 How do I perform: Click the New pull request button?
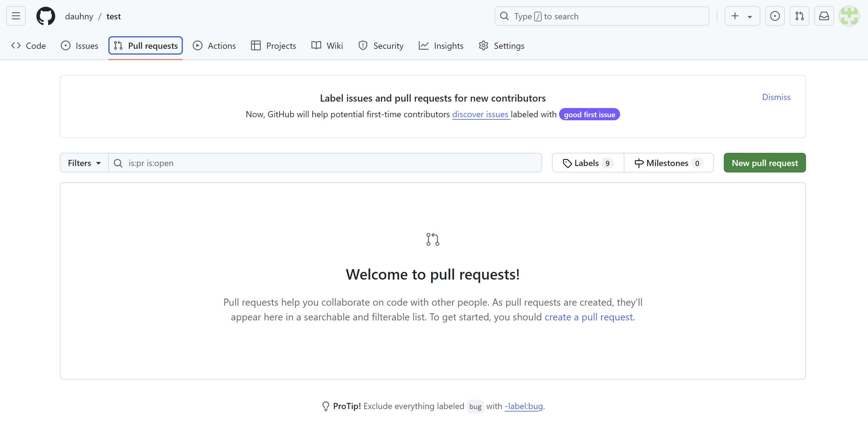(x=765, y=163)
